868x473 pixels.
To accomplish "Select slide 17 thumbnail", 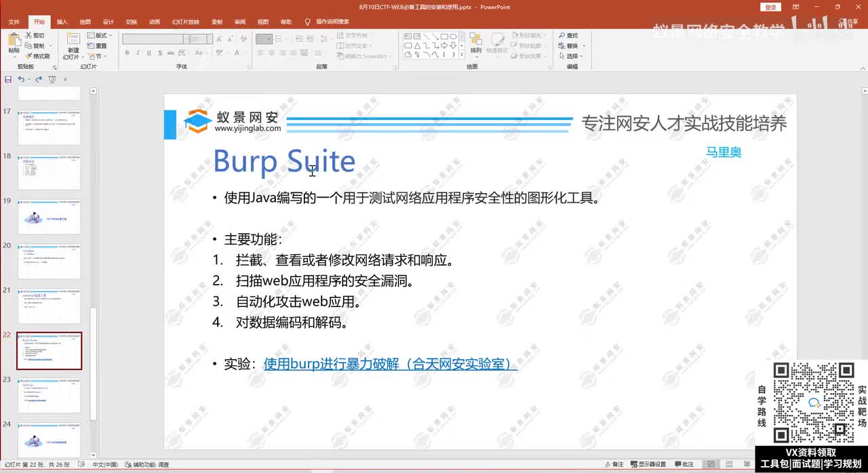I will click(50, 126).
